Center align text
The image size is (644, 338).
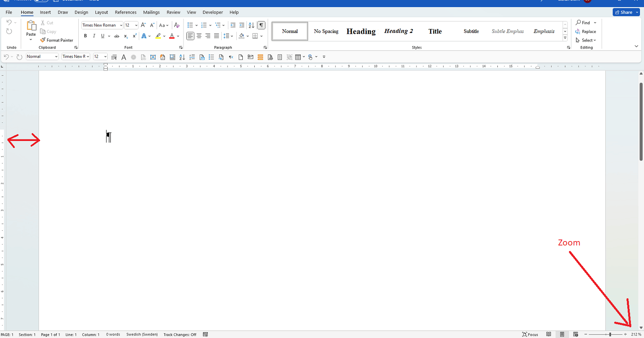(x=199, y=36)
